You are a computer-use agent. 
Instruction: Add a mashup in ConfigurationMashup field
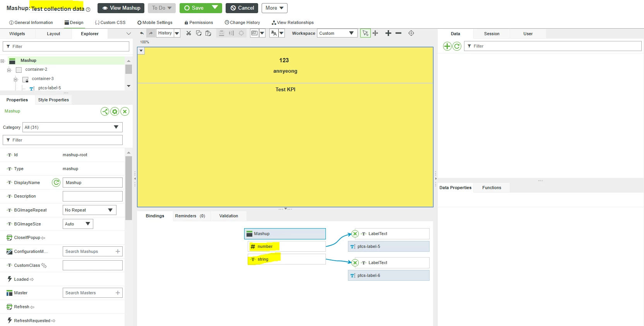tap(118, 251)
